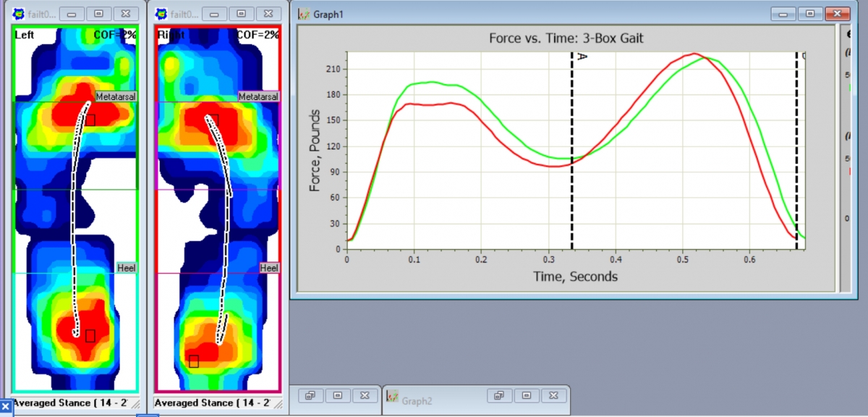Screen dimensions: 868x417
Task: Click the Right foot window's title bar icon
Action: point(162,14)
